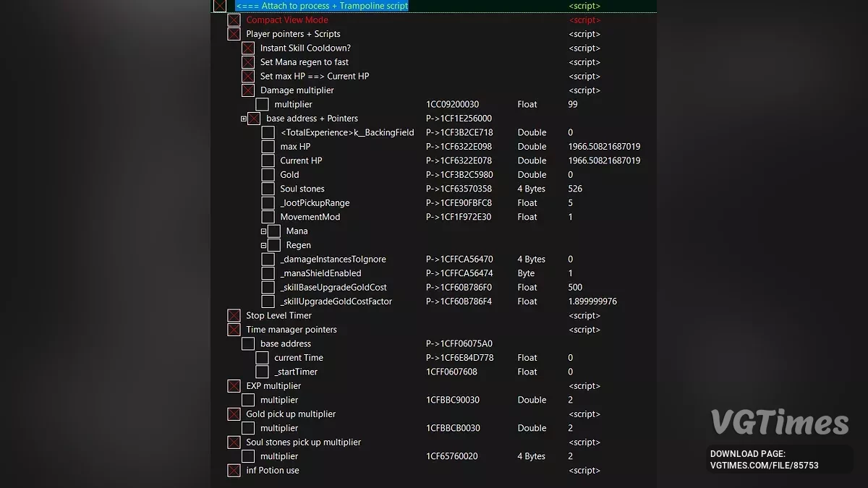This screenshot has height=488, width=868.
Task: Select the Stop Level Timer entry
Action: click(x=278, y=316)
